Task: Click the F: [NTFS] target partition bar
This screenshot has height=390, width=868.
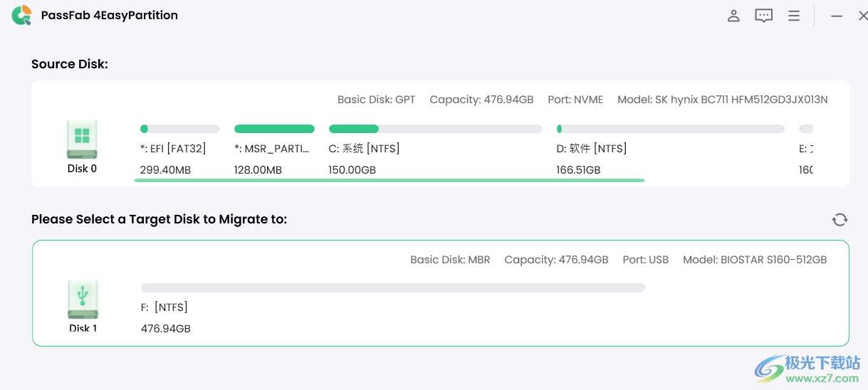Action: click(393, 288)
